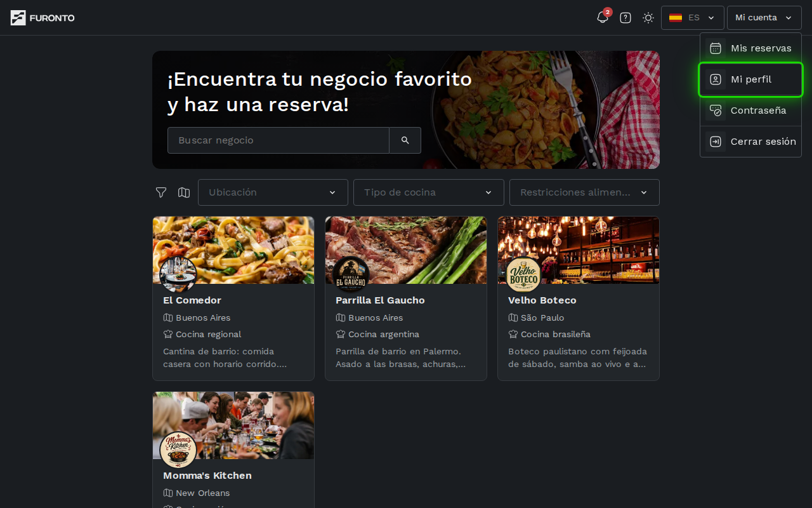Open the Momma's Kitchen photo
This screenshot has height=508, width=812.
pos(233,425)
